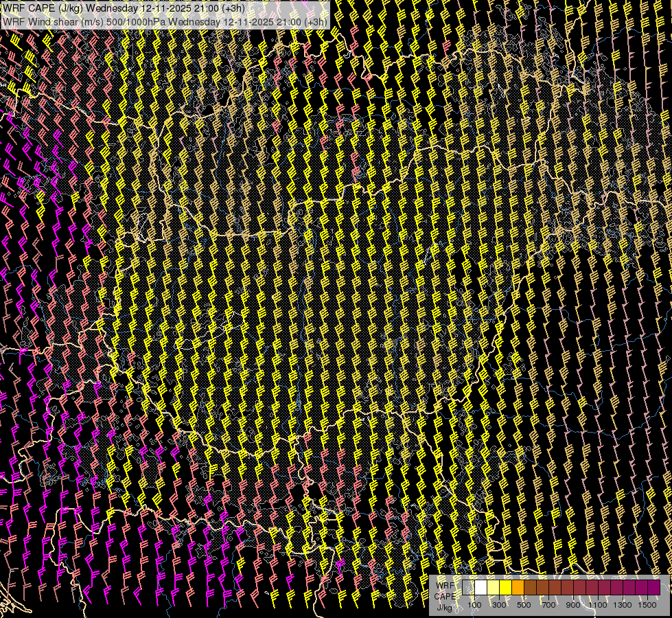Click the 'J/kg' unit label in legend

444,608
